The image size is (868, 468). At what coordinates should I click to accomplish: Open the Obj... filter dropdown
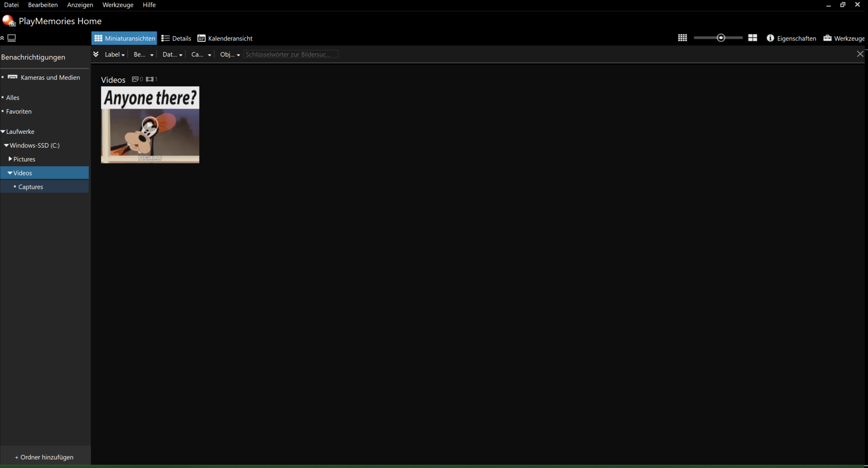point(230,55)
